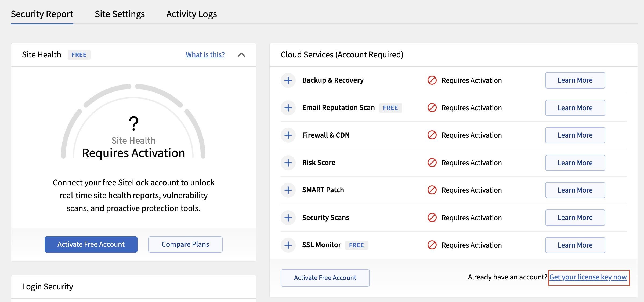This screenshot has width=644, height=302.
Task: Click the Firewall & CDN plus icon
Action: pos(288,135)
